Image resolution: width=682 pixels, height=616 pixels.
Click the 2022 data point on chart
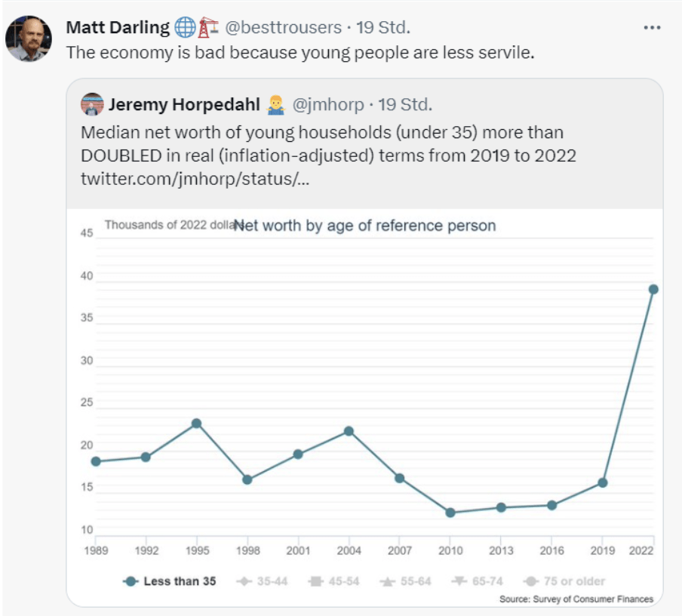pyautogui.click(x=653, y=289)
